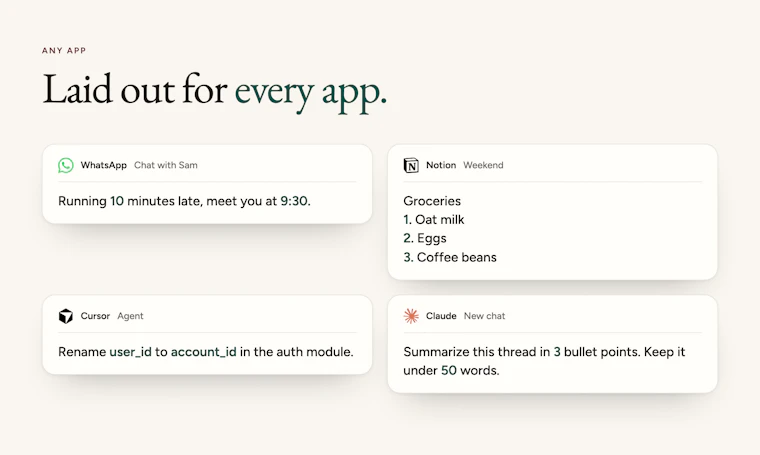Click the Claude starburst icon
Screen dimensions: 760x455
(x=411, y=316)
